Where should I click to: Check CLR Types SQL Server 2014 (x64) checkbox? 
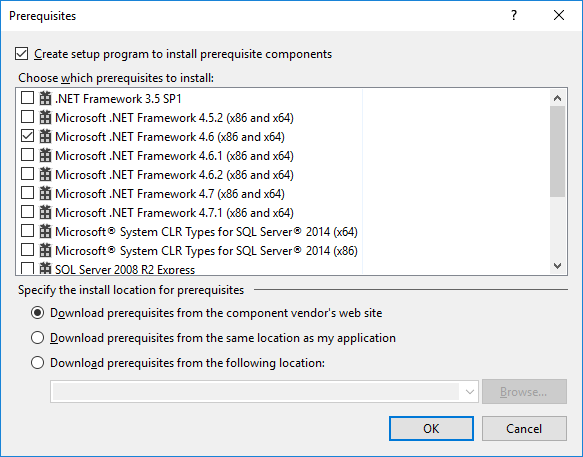[x=28, y=231]
